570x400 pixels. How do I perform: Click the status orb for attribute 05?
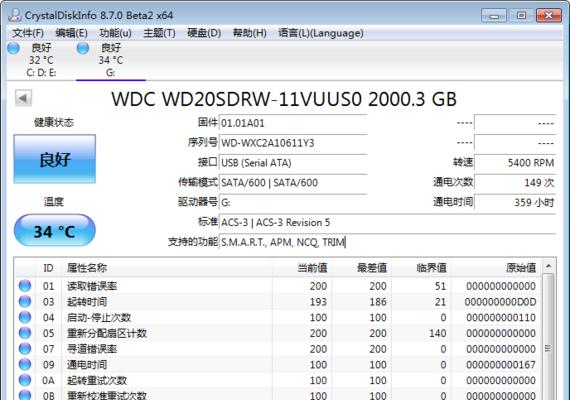pyautogui.click(x=25, y=333)
